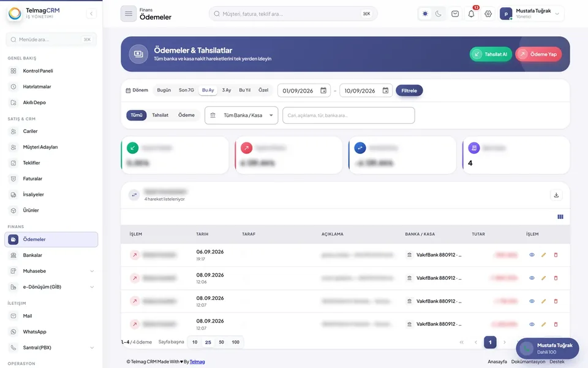This screenshot has width=588, height=368.
Task: Open Hatırlatmalar in the sidebar
Action: tap(51, 86)
